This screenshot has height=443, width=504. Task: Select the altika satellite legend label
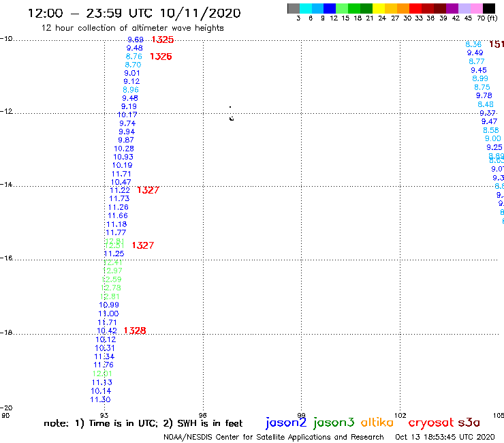tap(377, 423)
